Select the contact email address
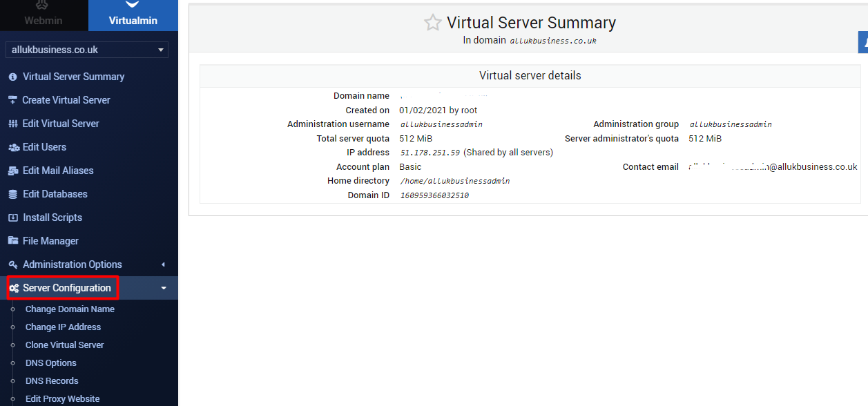The image size is (868, 406). click(773, 167)
